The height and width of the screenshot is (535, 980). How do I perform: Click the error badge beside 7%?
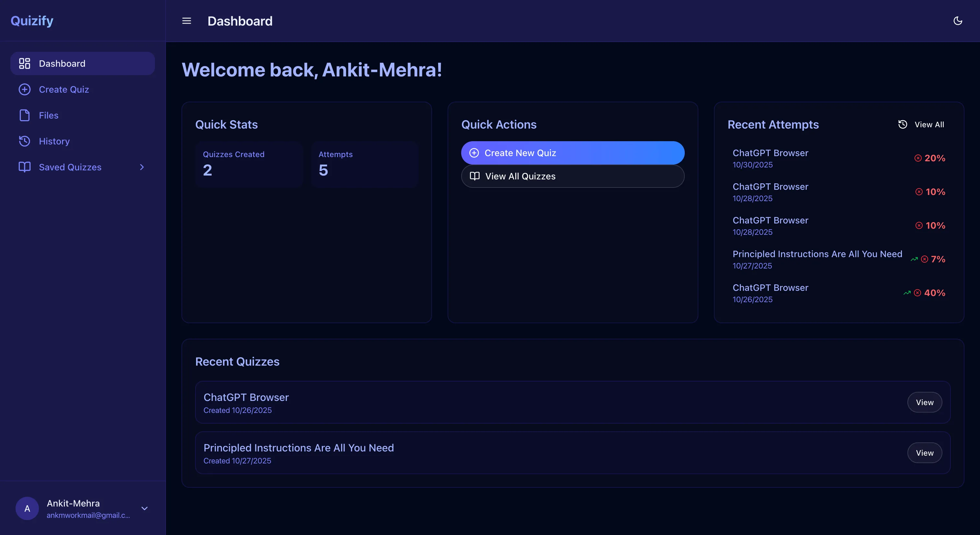(x=925, y=259)
